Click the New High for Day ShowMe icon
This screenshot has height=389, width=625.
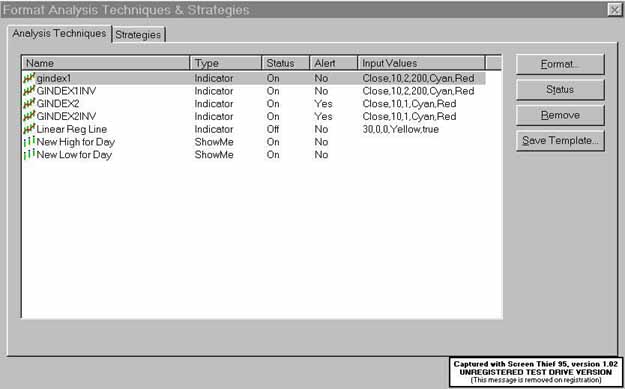[29, 142]
